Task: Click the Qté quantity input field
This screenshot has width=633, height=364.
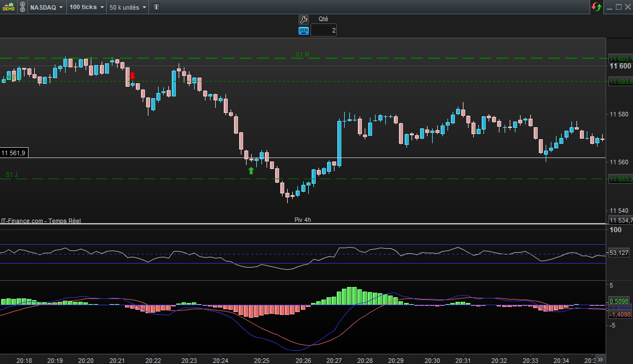Action: tap(324, 30)
